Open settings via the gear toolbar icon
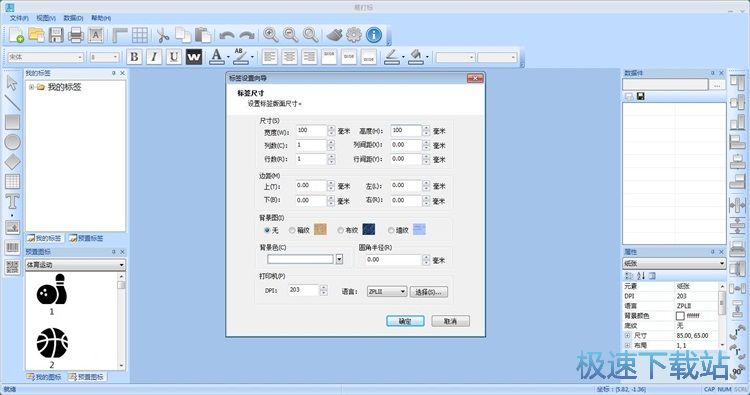Screen dimensions: 750x395 click(x=353, y=34)
